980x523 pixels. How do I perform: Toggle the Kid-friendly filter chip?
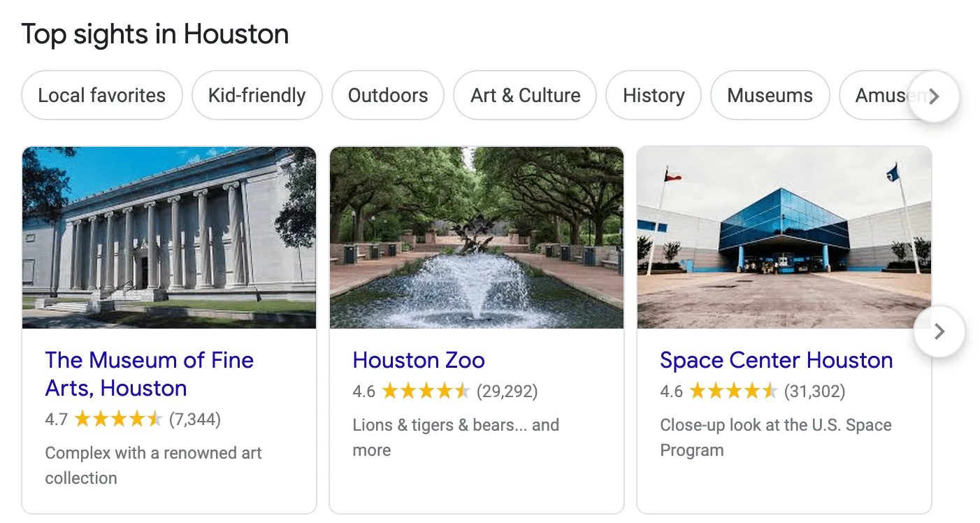257,96
